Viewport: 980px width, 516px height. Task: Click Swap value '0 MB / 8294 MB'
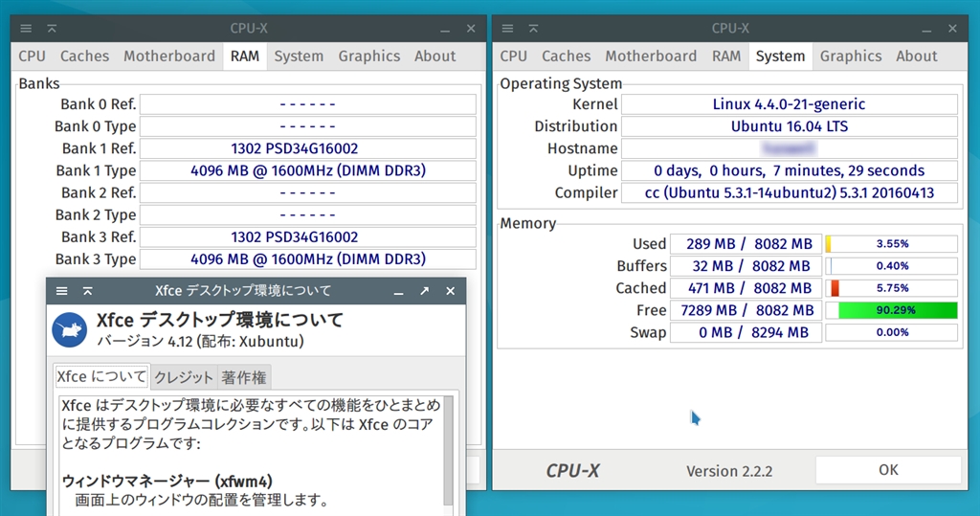pos(746,332)
